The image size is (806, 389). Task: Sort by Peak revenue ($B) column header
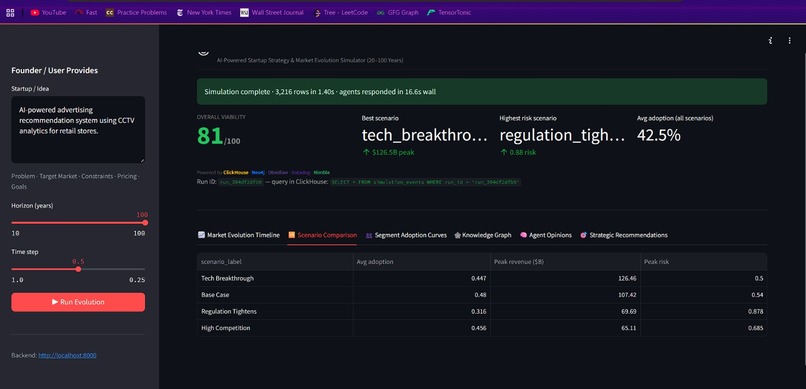[x=565, y=262]
